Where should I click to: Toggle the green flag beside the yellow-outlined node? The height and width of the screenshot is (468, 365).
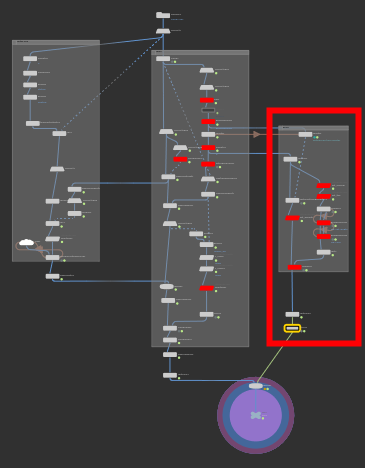304,331
